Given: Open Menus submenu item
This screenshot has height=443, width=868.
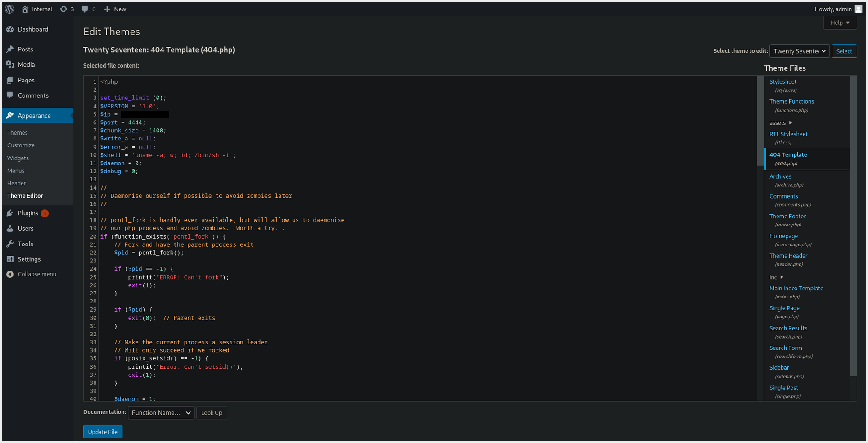Looking at the screenshot, I should pos(16,171).
